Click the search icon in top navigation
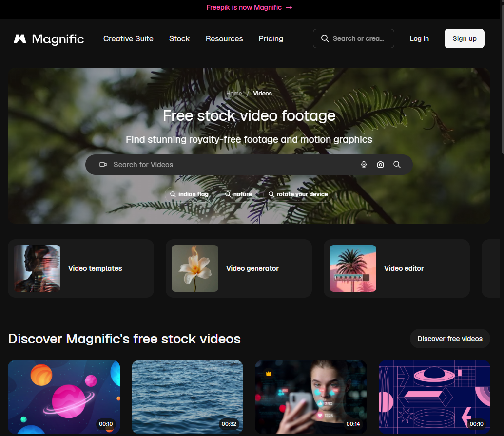Screen dimensions: 504x436 tap(325, 38)
